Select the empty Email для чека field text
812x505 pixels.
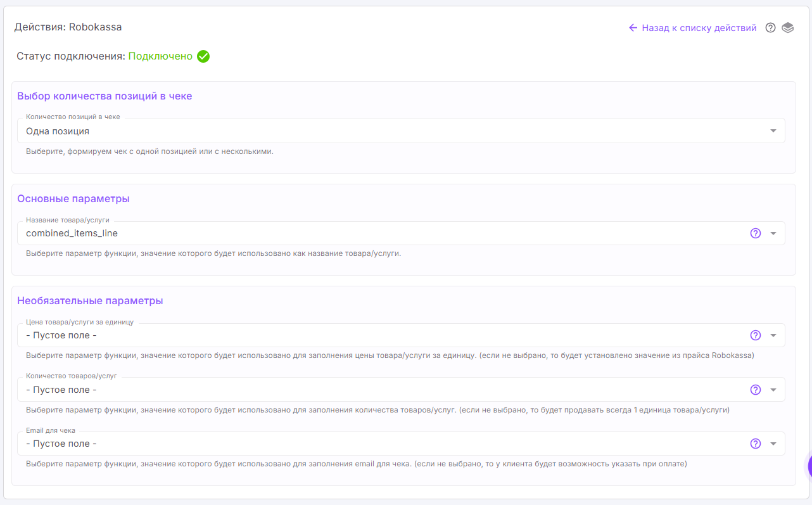61,444
